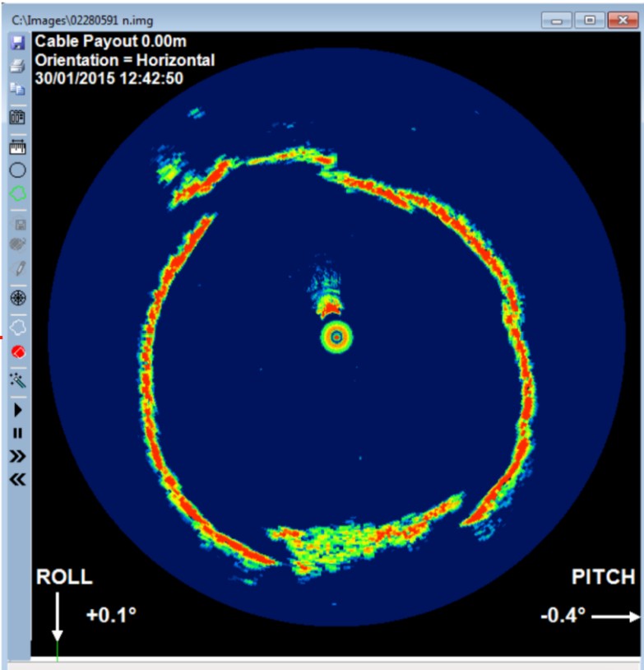Click the PITCH label
This screenshot has height=670, width=644.
point(603,577)
